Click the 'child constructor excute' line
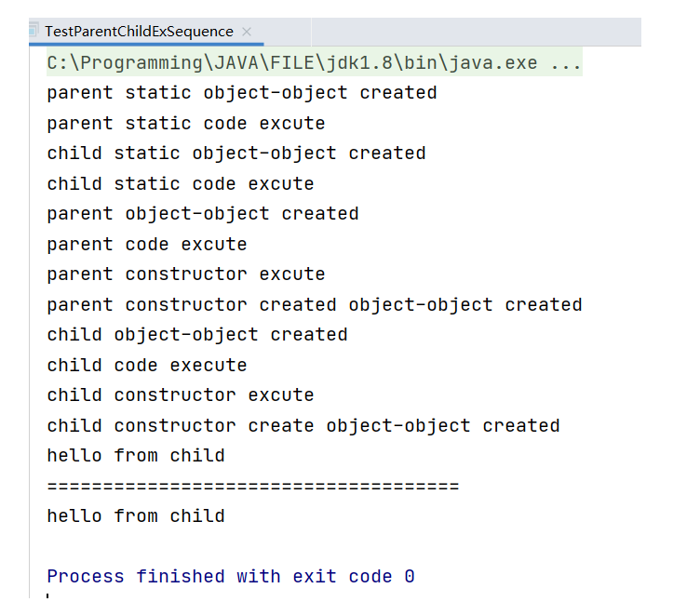Viewport: 700px width, 615px height. coord(181,395)
